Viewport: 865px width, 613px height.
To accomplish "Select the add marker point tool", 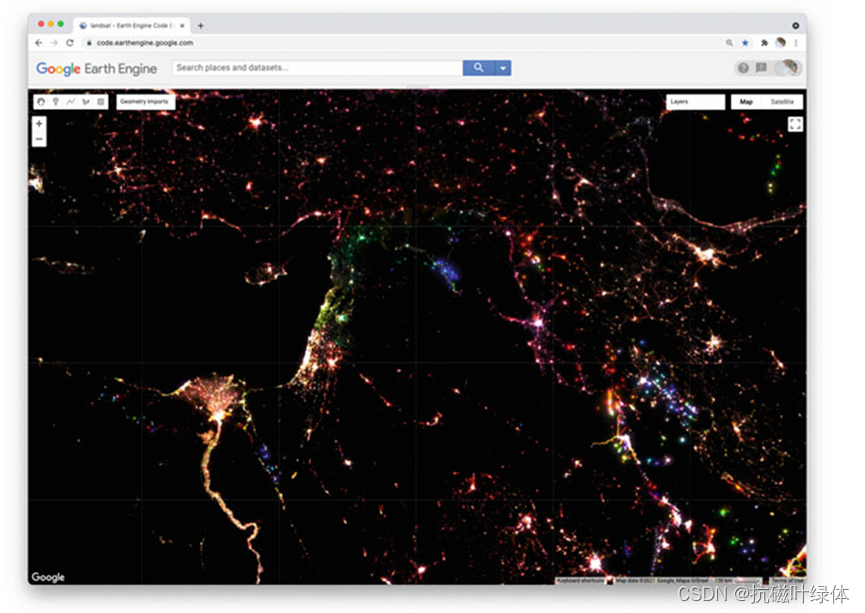I will (x=56, y=102).
